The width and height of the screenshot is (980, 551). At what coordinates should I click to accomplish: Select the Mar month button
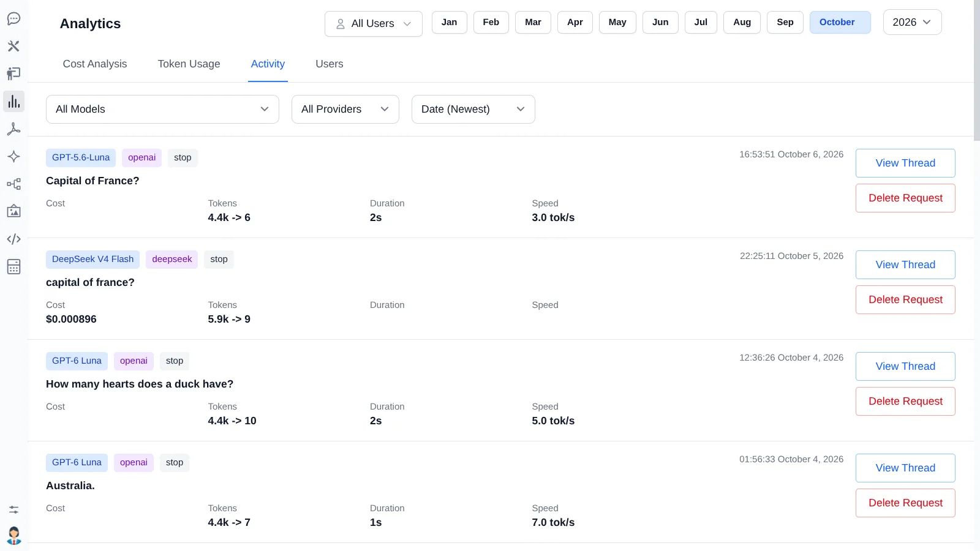click(x=533, y=22)
